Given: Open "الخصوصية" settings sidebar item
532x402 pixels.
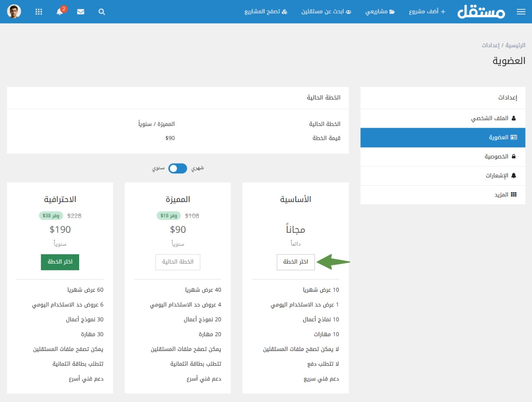Looking at the screenshot, I should pos(500,157).
